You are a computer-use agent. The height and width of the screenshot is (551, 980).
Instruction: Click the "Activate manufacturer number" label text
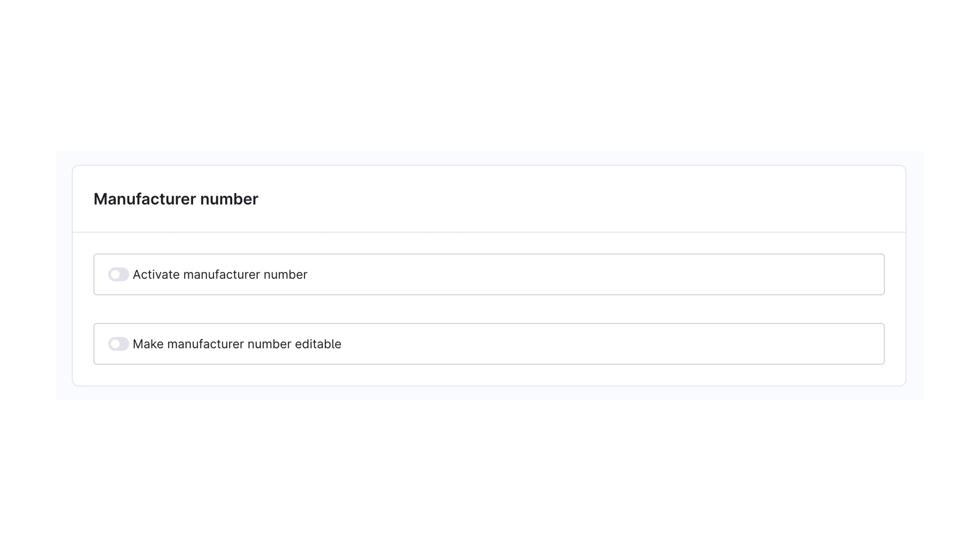(x=220, y=274)
